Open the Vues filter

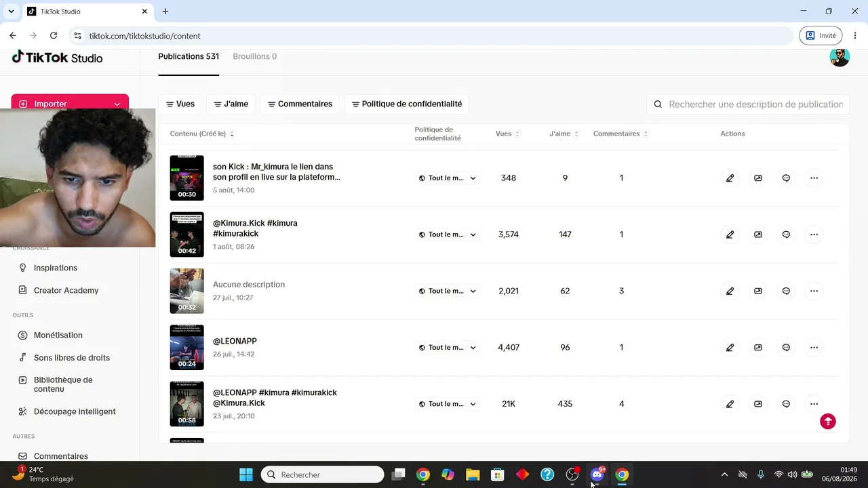(x=180, y=104)
